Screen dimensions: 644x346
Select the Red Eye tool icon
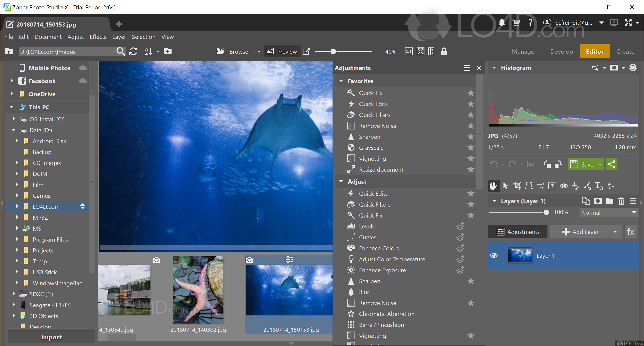pos(564,186)
